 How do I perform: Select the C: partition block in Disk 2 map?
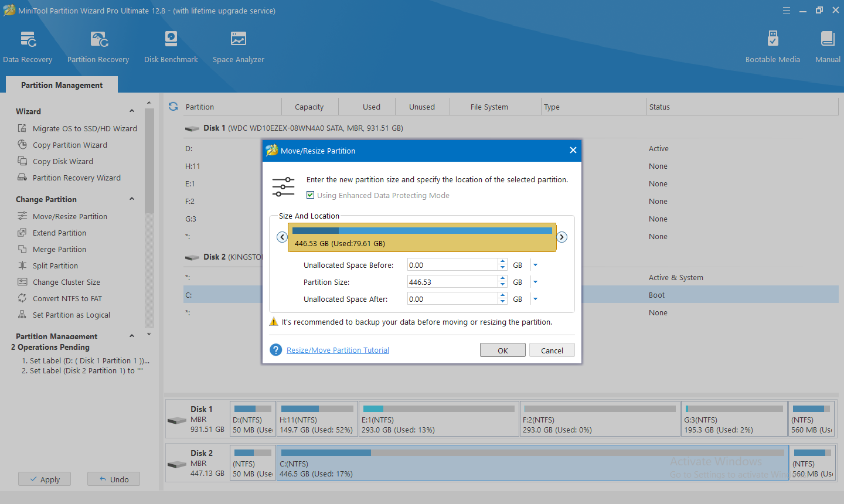tap(532, 462)
